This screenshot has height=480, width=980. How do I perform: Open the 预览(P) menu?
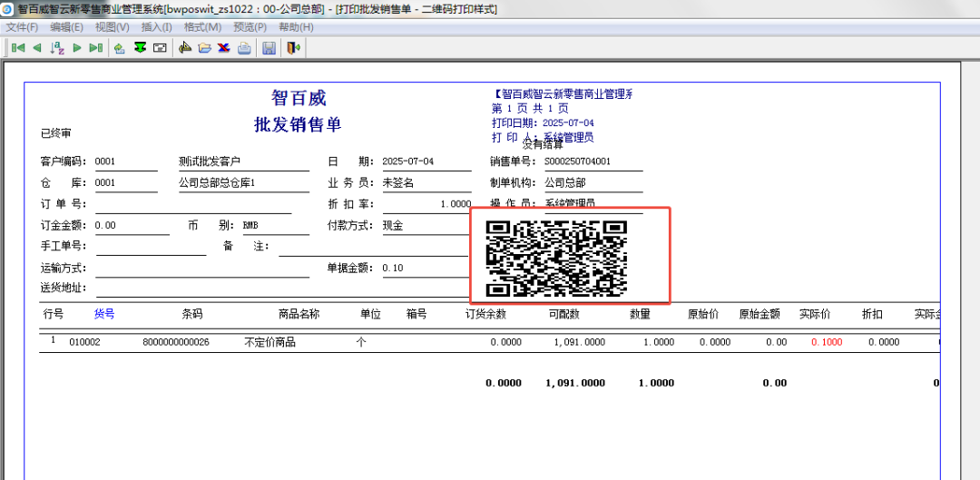tap(250, 27)
